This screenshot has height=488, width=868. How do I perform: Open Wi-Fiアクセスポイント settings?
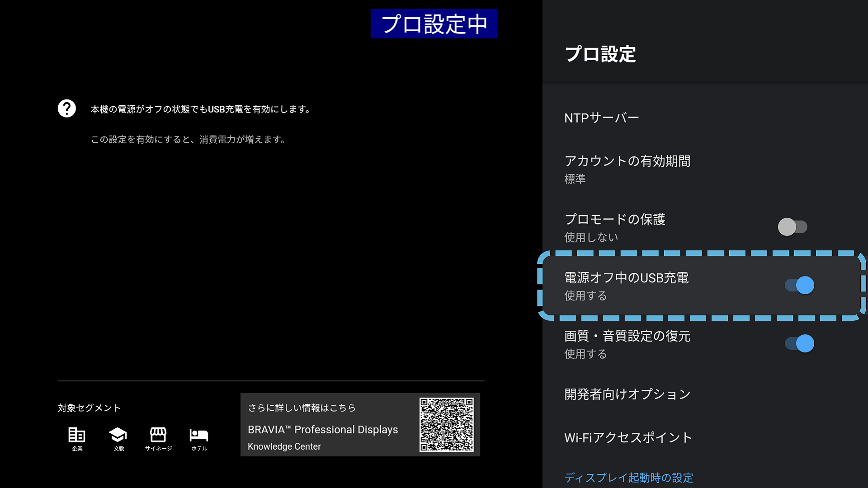click(628, 437)
